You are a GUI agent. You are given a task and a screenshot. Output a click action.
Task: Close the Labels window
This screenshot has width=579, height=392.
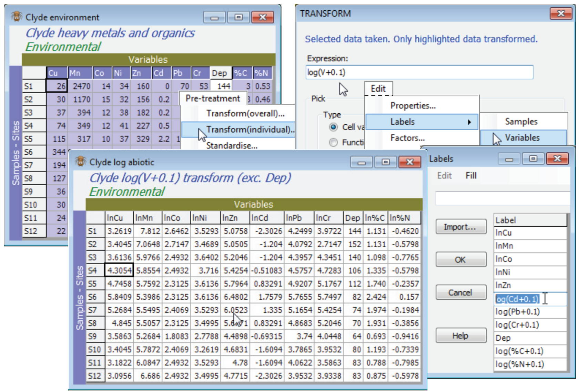(557, 159)
